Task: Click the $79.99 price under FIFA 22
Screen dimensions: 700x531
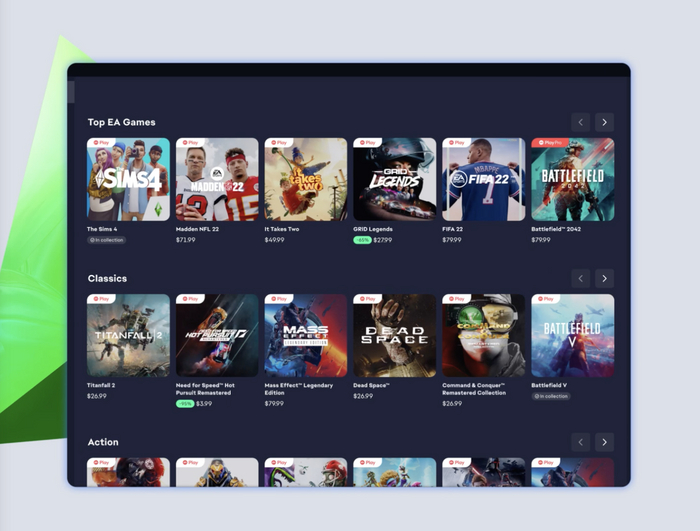Action: pyautogui.click(x=452, y=240)
